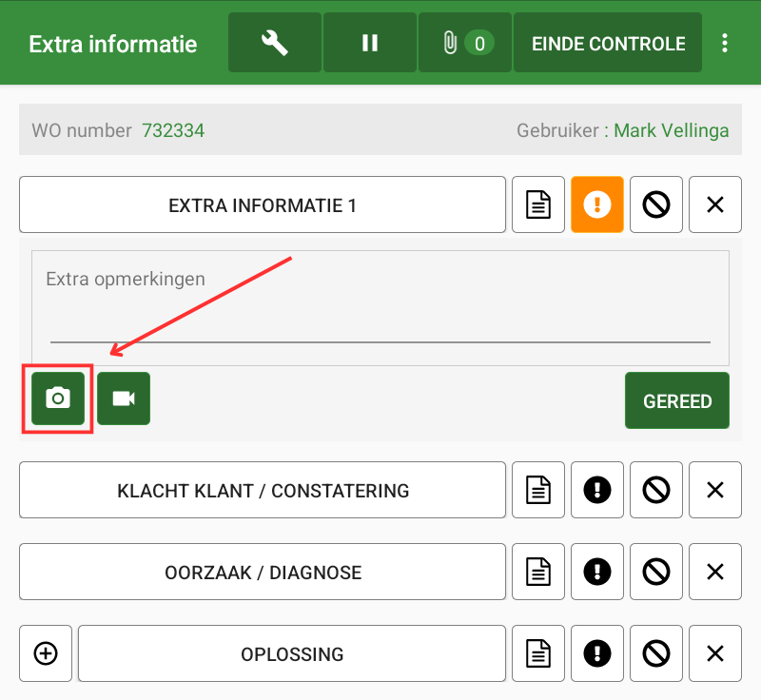
Task: Click prohibited icon on Oplossing row
Action: (x=656, y=653)
